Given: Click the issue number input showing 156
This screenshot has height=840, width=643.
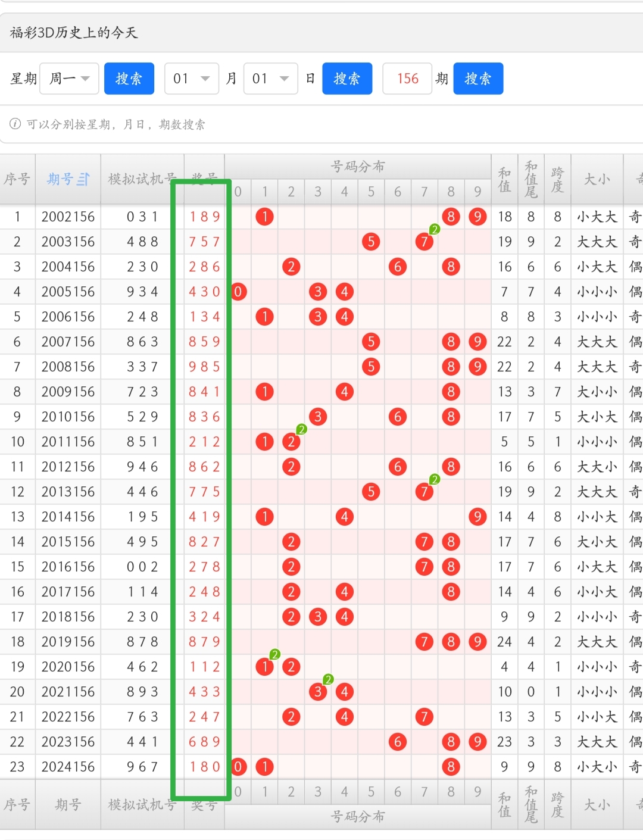Looking at the screenshot, I should [x=407, y=79].
